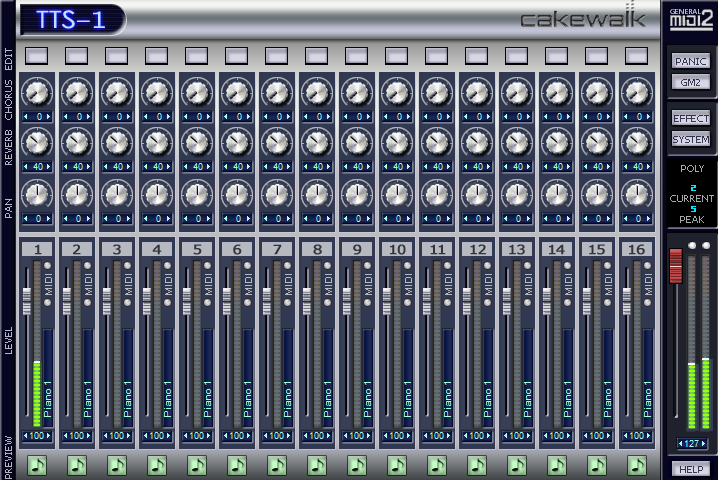The width and height of the screenshot is (718, 480).
Task: Preview the channel 7 sound with its note icon
Action: click(277, 465)
